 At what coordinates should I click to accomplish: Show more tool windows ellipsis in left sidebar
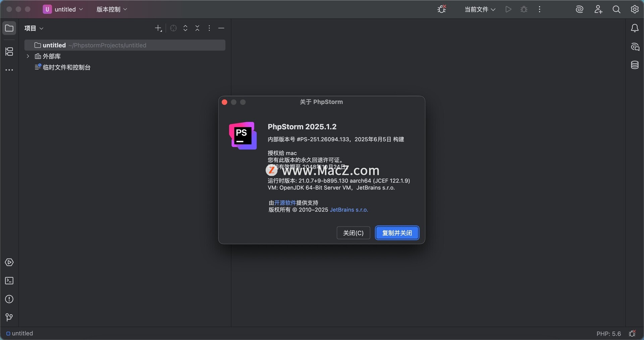pos(9,70)
